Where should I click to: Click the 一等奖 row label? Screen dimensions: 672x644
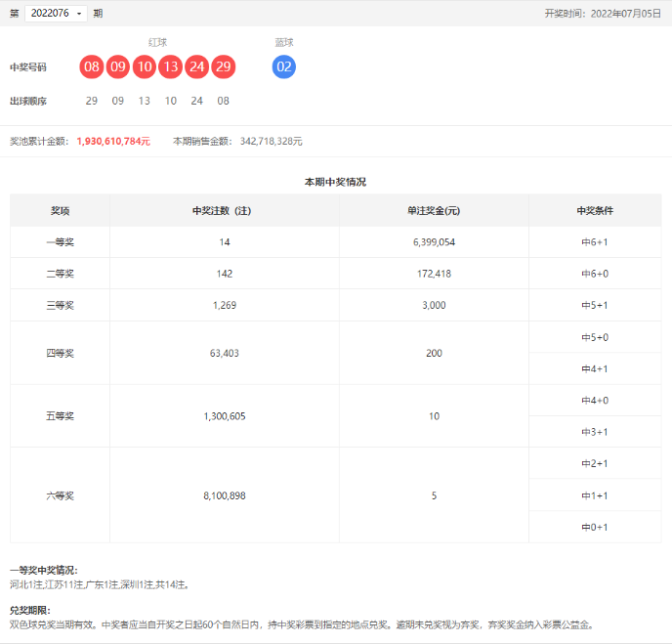[60, 242]
